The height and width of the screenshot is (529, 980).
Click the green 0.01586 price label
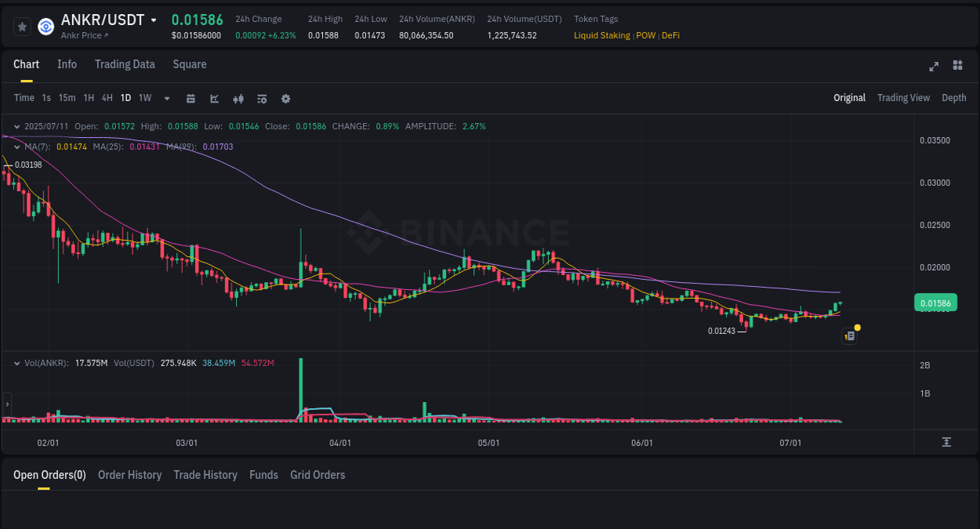pos(935,303)
